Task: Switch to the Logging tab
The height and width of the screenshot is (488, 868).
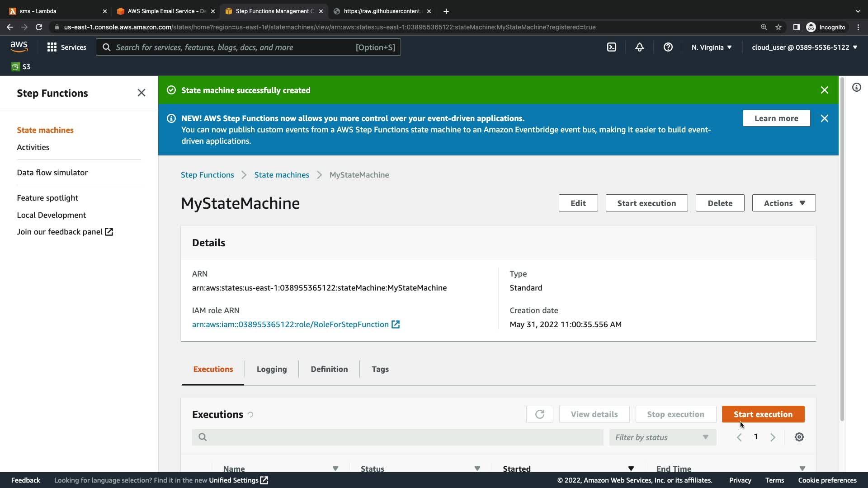Action: tap(271, 369)
